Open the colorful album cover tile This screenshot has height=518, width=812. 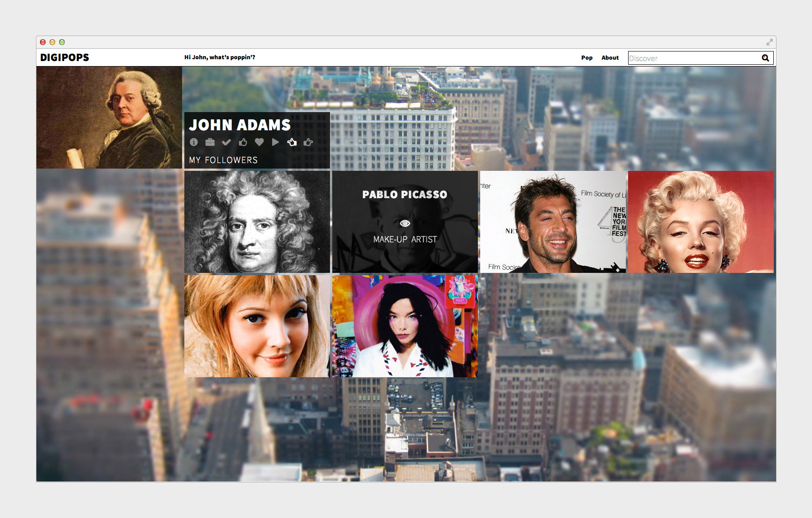pos(405,326)
